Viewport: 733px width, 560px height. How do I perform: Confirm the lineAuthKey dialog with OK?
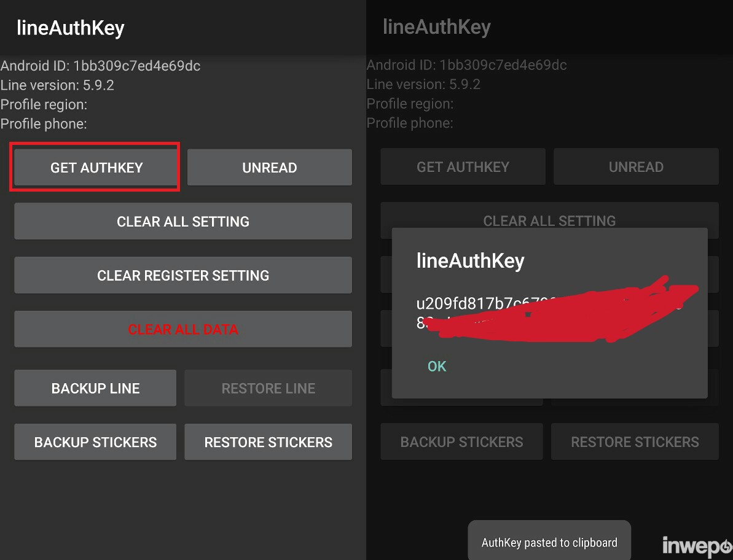tap(437, 366)
